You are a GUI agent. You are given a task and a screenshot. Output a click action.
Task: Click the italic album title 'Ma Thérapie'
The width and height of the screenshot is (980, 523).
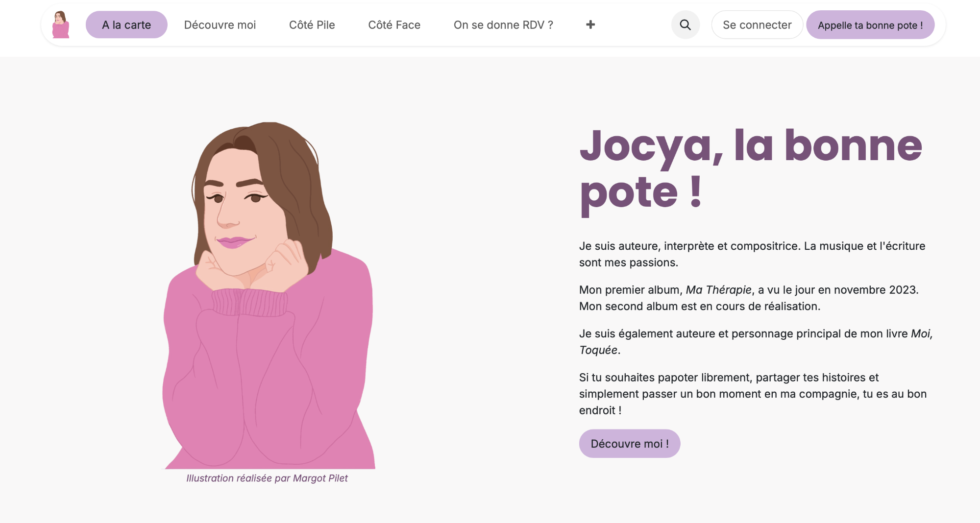(x=718, y=290)
